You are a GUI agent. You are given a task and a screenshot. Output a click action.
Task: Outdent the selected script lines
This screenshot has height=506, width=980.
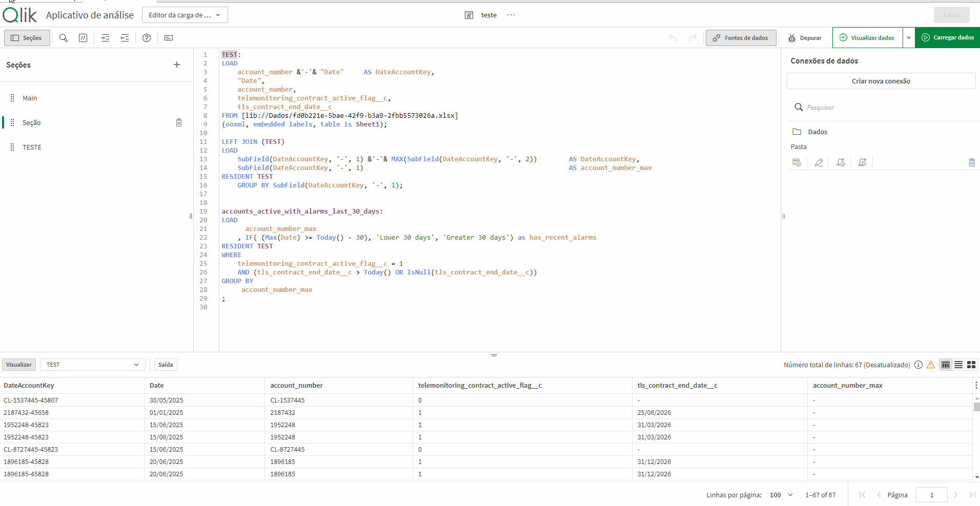[x=125, y=38]
